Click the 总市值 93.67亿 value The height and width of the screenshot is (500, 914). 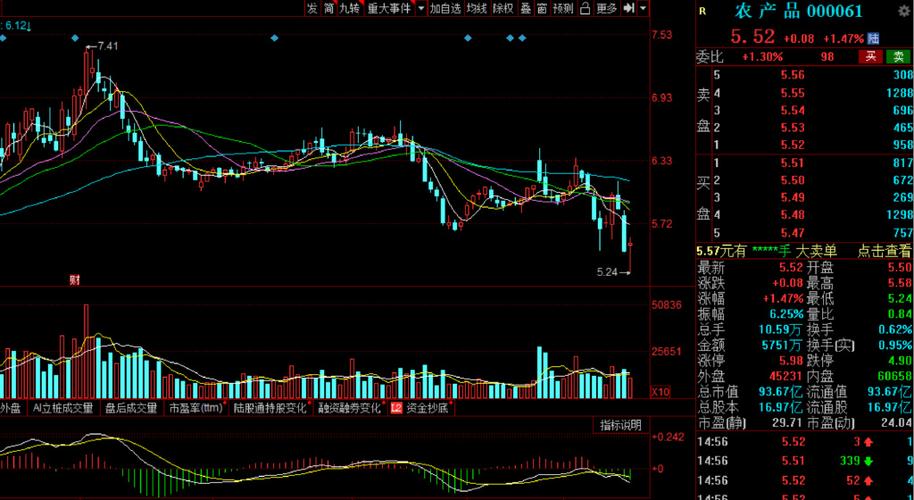click(780, 392)
